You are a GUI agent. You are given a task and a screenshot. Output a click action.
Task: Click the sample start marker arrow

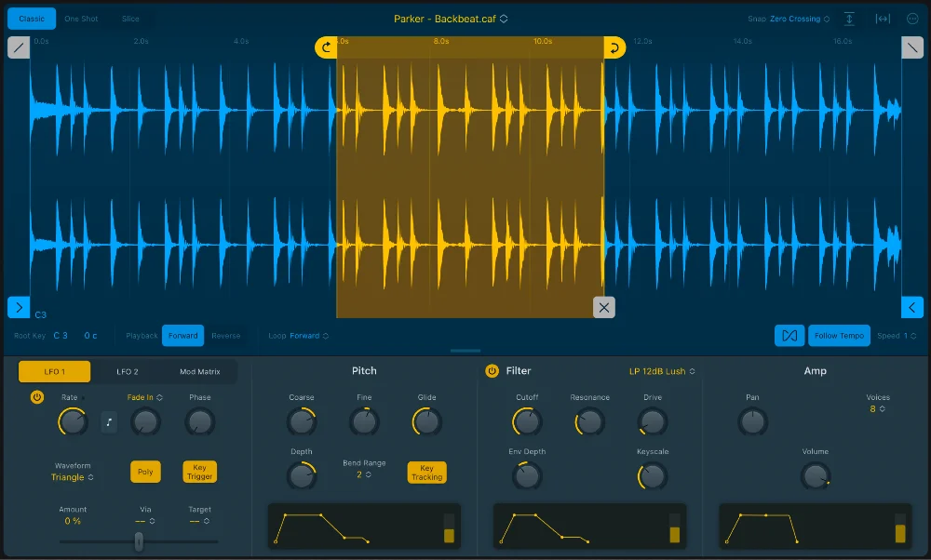pos(19,308)
